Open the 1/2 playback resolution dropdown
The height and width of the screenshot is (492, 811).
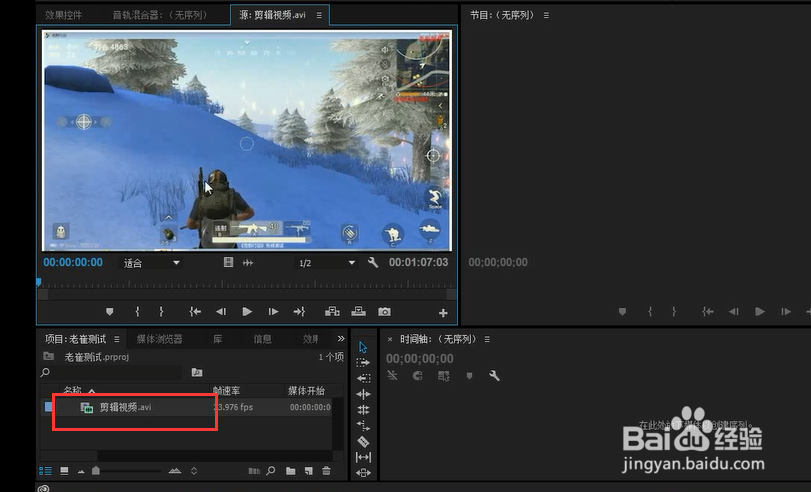pyautogui.click(x=326, y=263)
